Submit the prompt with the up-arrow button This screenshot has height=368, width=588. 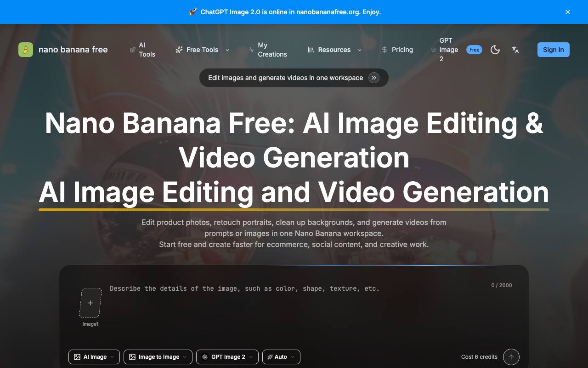pyautogui.click(x=511, y=357)
